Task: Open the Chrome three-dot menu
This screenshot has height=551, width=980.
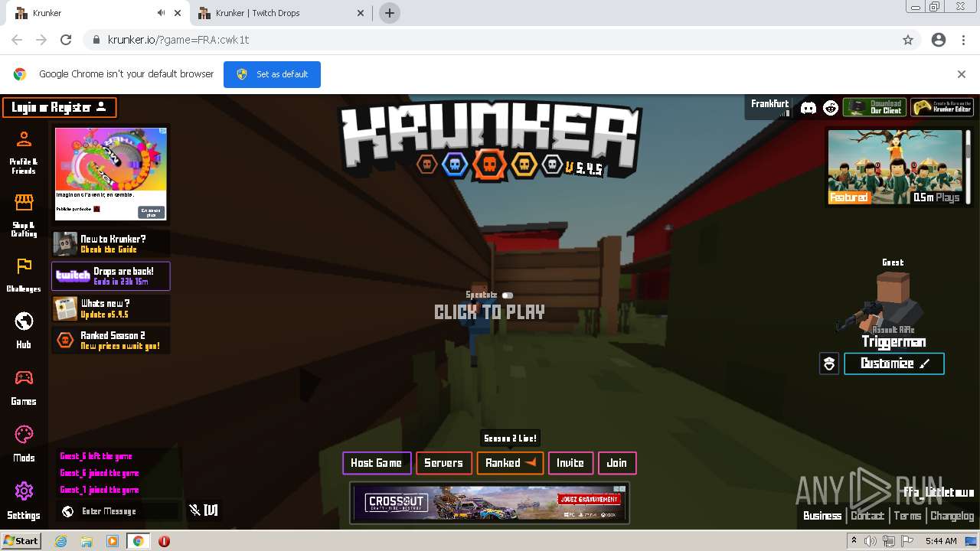Action: coord(963,40)
